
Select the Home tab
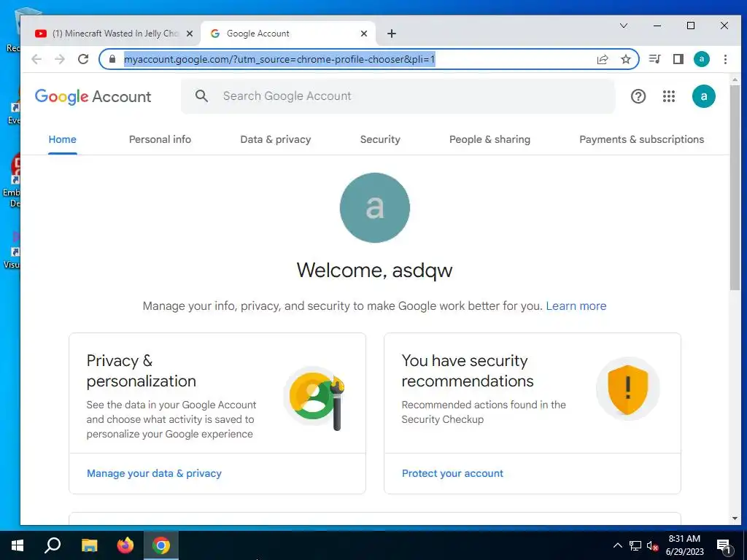(63, 139)
